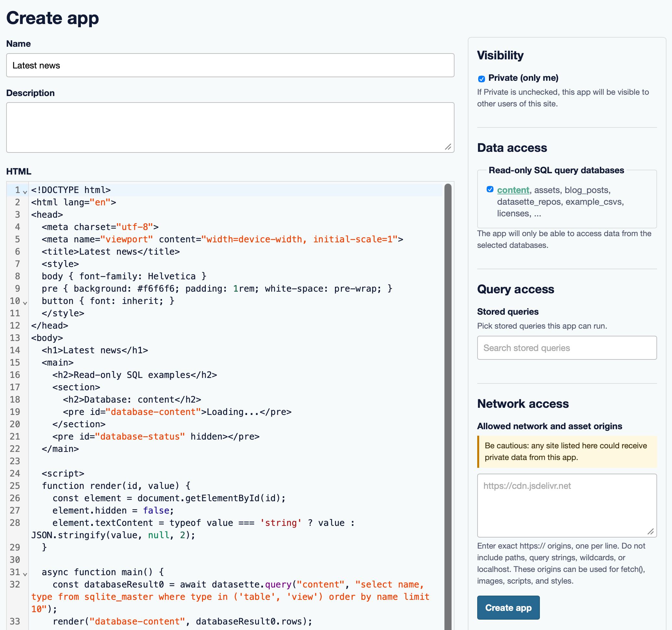Collapse the code fold arrow on line 31

pos(25,574)
